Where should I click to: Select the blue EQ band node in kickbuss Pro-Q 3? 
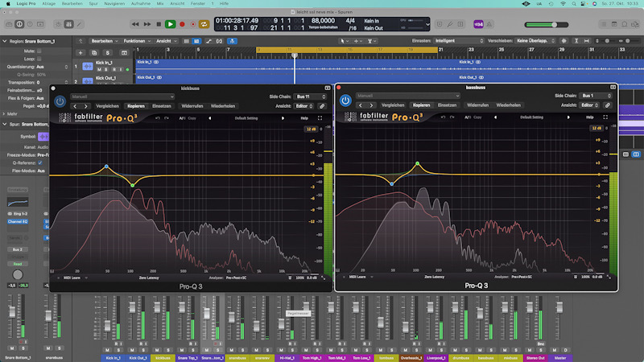[x=106, y=167]
